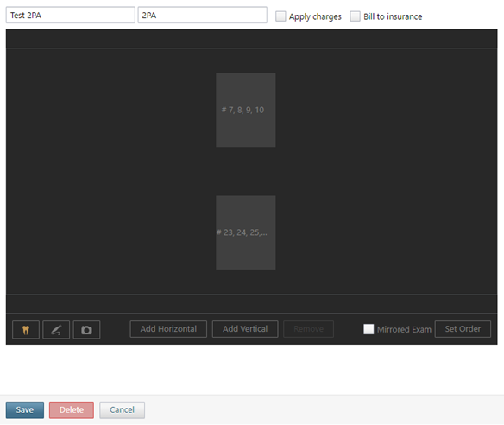The width and height of the screenshot is (504, 425).
Task: Click the empty top strip of the layout canvas
Action: (x=252, y=39)
